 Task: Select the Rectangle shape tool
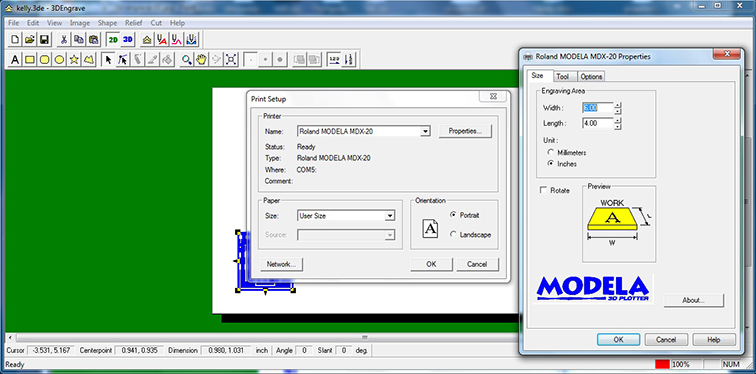[x=29, y=60]
